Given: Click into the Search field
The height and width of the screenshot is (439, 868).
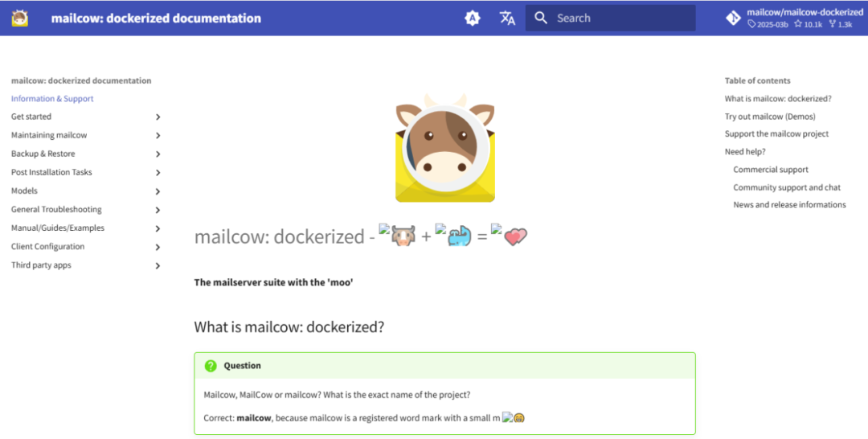Looking at the screenshot, I should tap(619, 18).
